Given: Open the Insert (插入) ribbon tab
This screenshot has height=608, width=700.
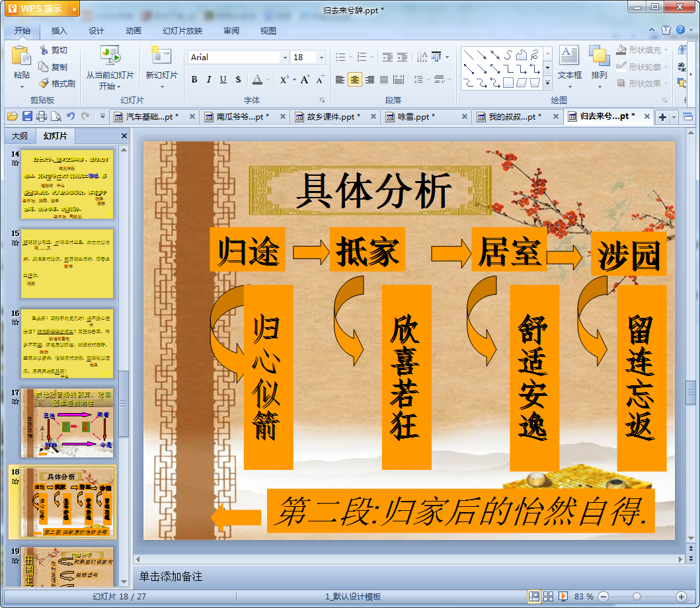Looking at the screenshot, I should pyautogui.click(x=59, y=30).
